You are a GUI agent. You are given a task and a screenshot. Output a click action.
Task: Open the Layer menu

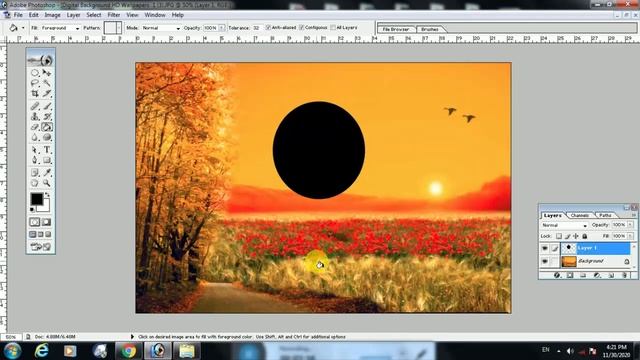pyautogui.click(x=73, y=15)
